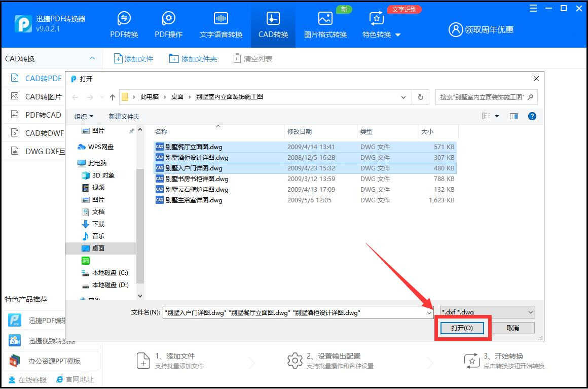Select CAD转PDF in the sidebar
The image size is (588, 389).
[36, 78]
